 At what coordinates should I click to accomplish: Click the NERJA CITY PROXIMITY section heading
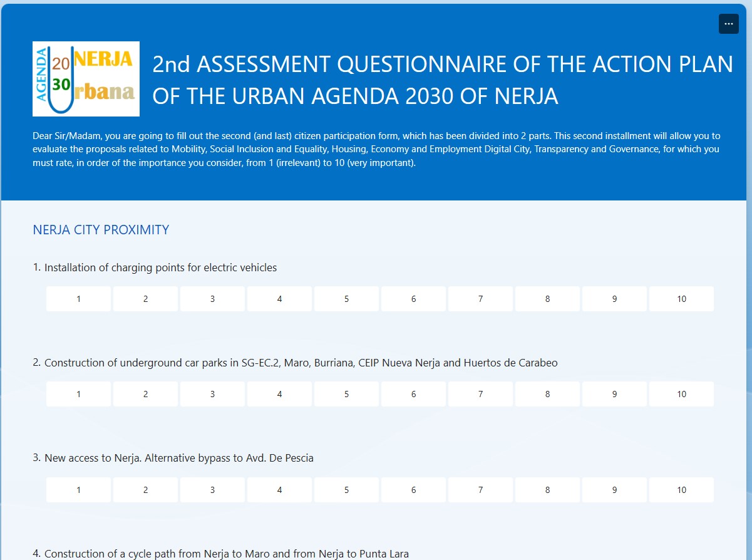coord(101,230)
